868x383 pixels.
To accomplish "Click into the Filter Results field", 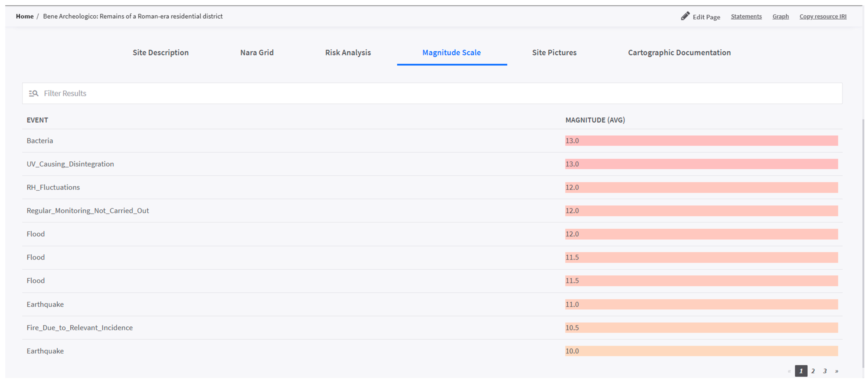I will pos(432,93).
